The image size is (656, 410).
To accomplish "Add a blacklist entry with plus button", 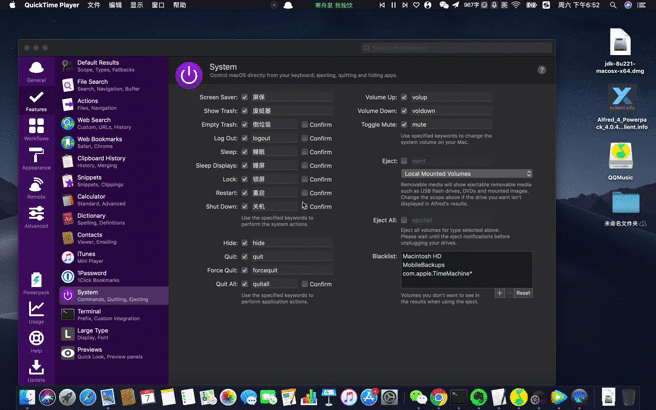I will [500, 293].
